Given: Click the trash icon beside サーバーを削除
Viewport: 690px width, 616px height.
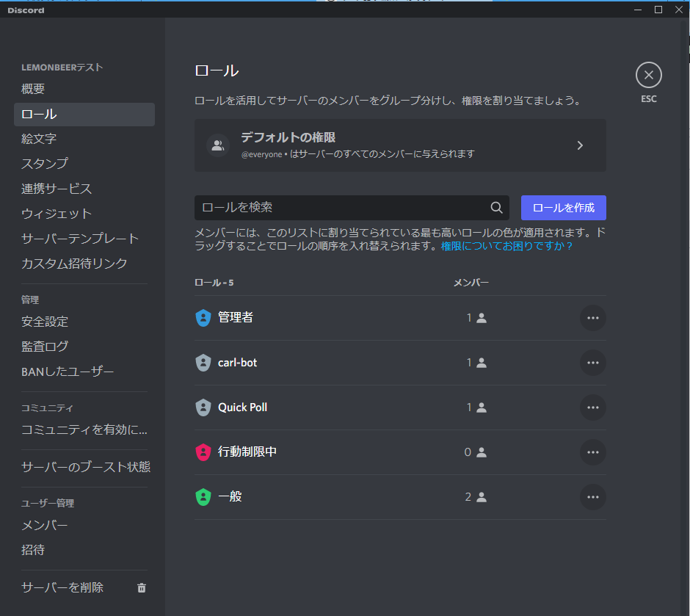Looking at the screenshot, I should point(142,587).
